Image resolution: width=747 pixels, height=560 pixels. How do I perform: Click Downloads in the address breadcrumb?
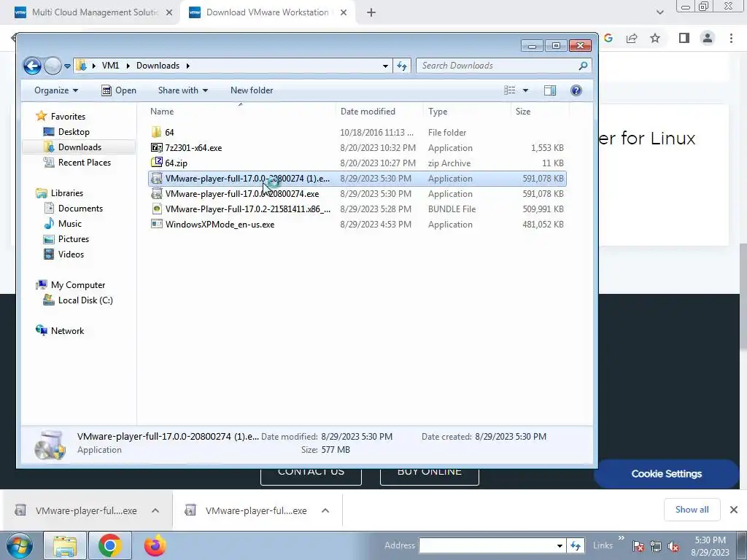point(158,66)
